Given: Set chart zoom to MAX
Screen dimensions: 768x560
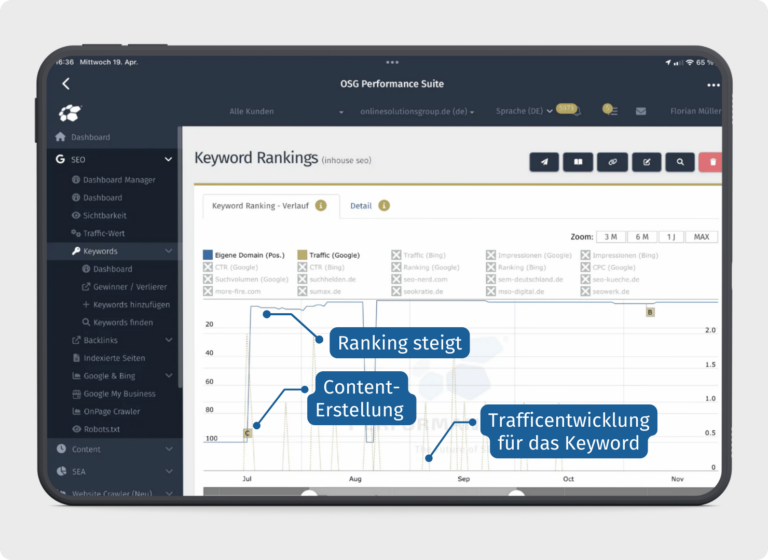Looking at the screenshot, I should 701,237.
